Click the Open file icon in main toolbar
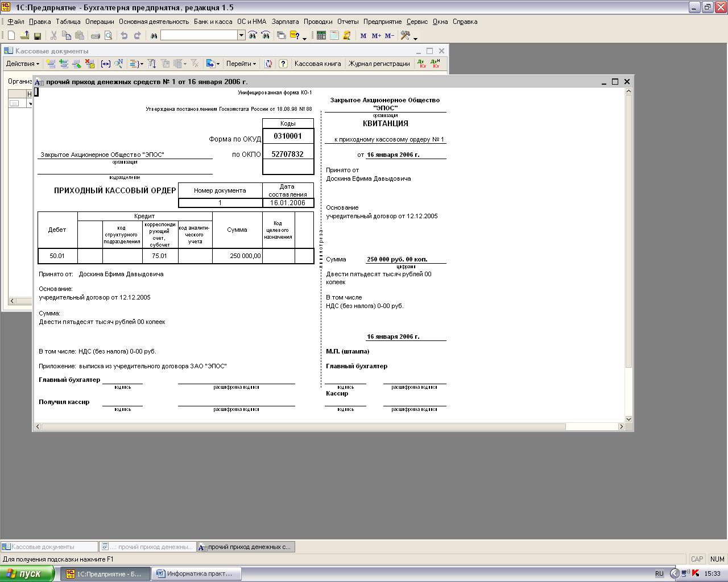Viewport: 728px width, 582px height. point(24,35)
